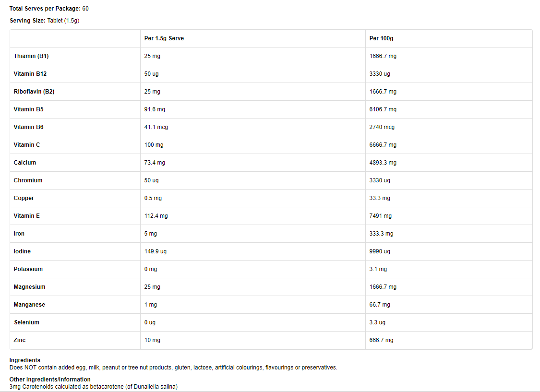Select the Copper 0.5 mg cell
This screenshot has width=540, height=392.
pyautogui.click(x=153, y=198)
